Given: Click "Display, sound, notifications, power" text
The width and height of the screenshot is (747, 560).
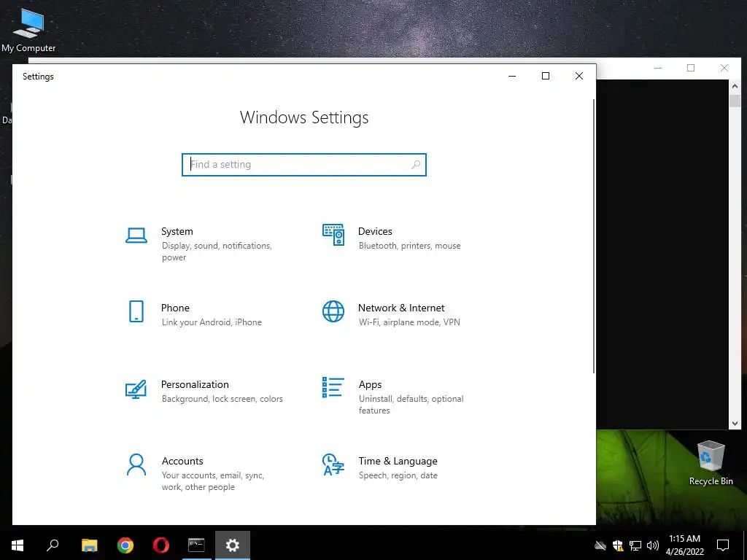Looking at the screenshot, I should 217,252.
